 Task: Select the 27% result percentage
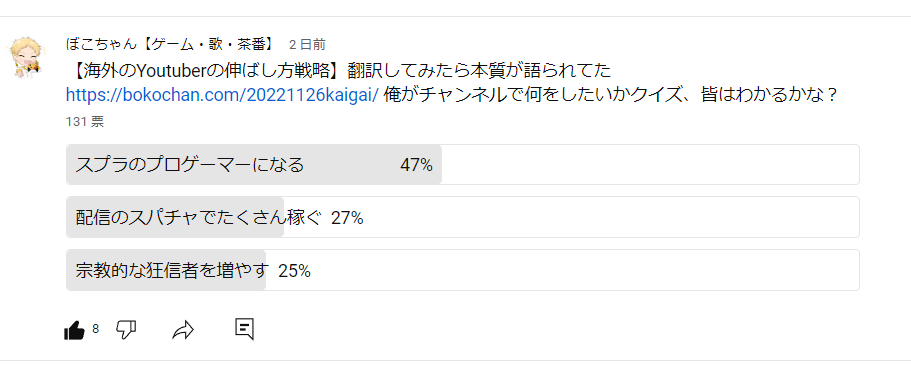347,218
